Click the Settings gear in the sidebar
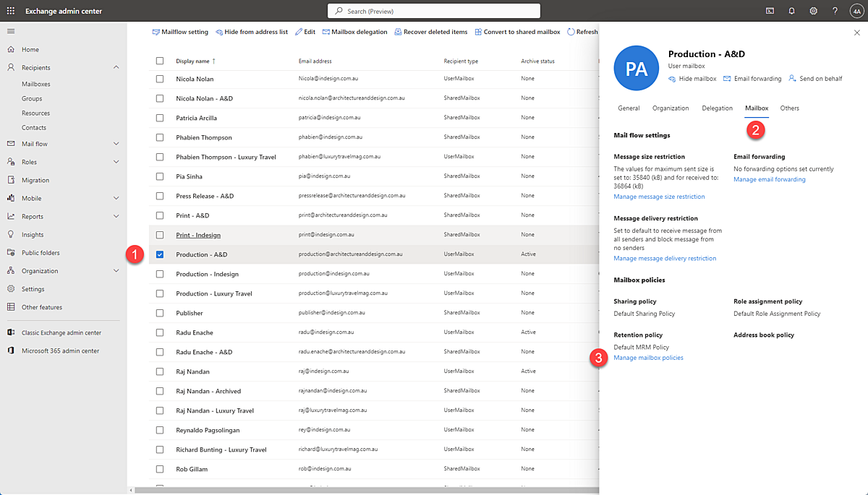The width and height of the screenshot is (868, 495). point(11,289)
